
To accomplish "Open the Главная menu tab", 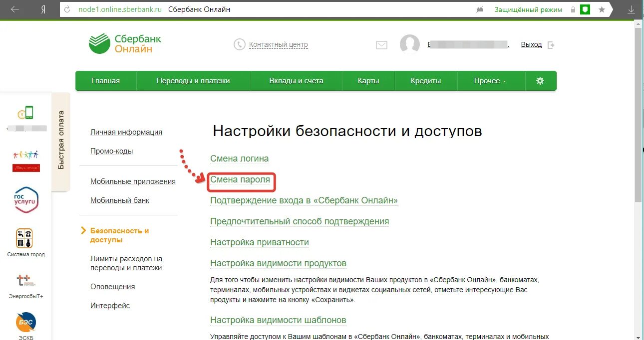I will 105,81.
